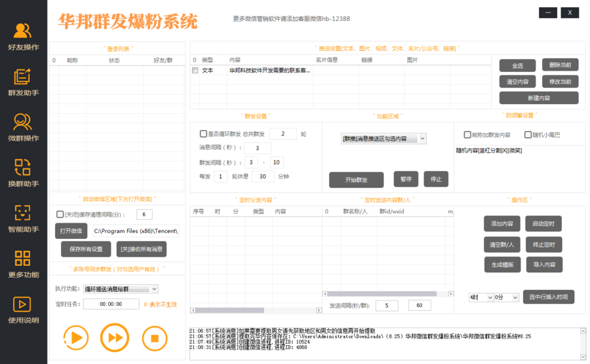
Task: Click the 新建内容 button
Action: pyautogui.click(x=539, y=98)
